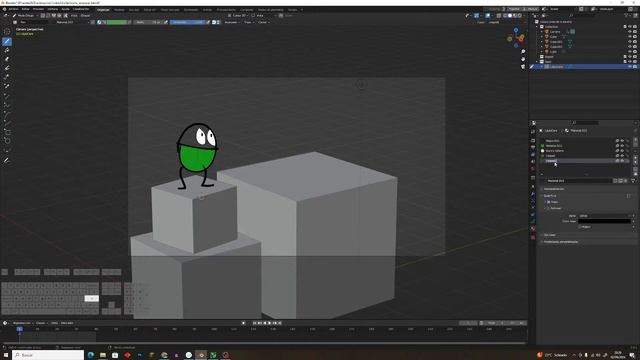Hide Cubo.001 in the outliner
The image size is (640, 360).
pos(629,42)
